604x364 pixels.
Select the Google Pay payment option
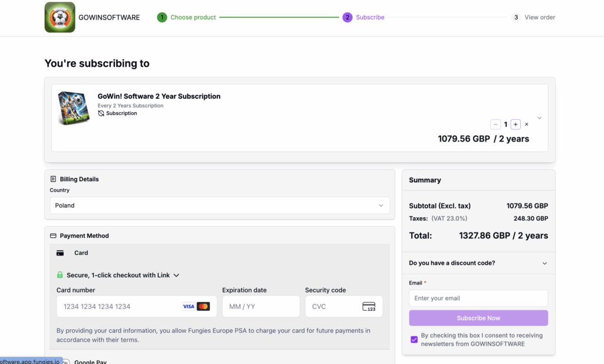tap(90, 362)
